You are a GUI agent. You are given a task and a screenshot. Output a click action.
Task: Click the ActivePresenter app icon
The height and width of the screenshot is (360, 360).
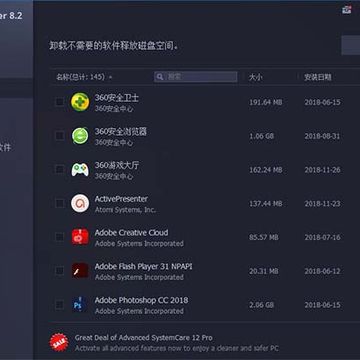[x=80, y=203]
